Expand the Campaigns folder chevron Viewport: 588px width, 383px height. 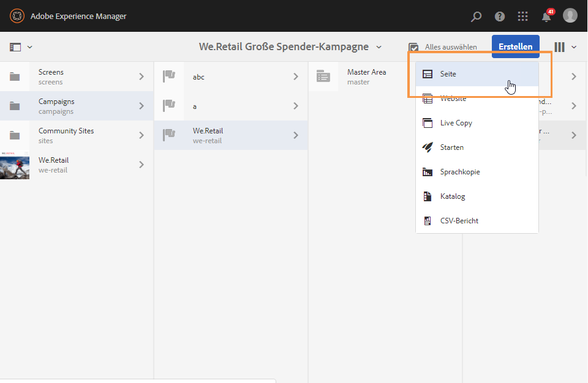[141, 106]
